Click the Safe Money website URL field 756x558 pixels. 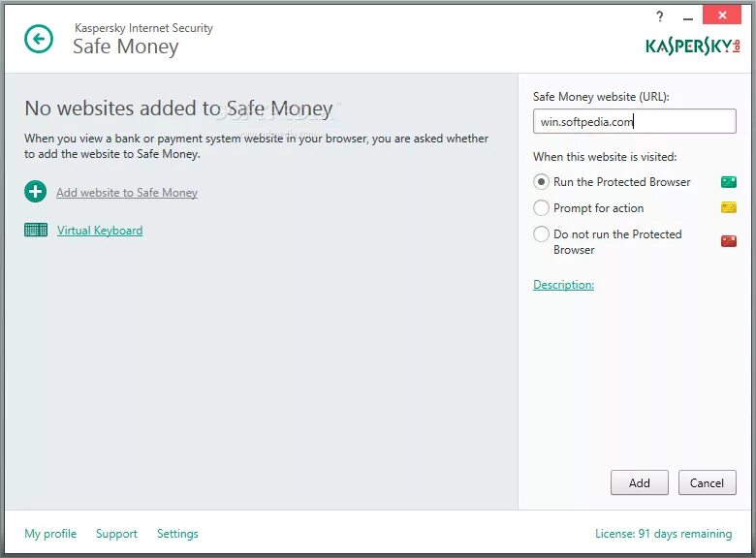635,121
